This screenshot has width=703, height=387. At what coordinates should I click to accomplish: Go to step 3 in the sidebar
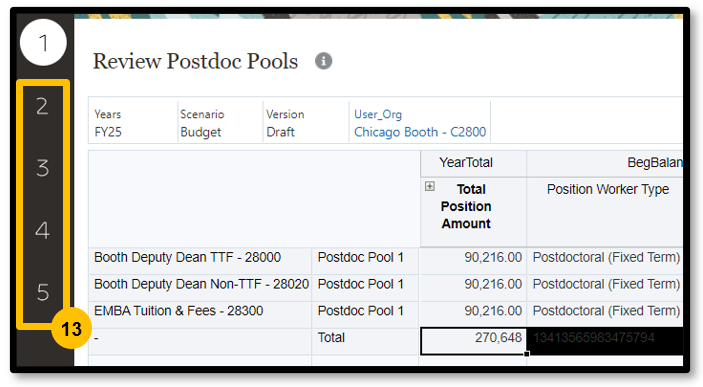pyautogui.click(x=43, y=168)
